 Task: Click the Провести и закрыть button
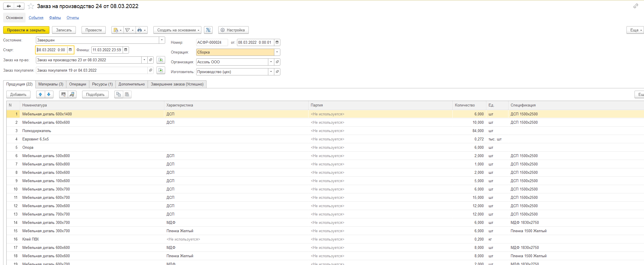(x=26, y=30)
